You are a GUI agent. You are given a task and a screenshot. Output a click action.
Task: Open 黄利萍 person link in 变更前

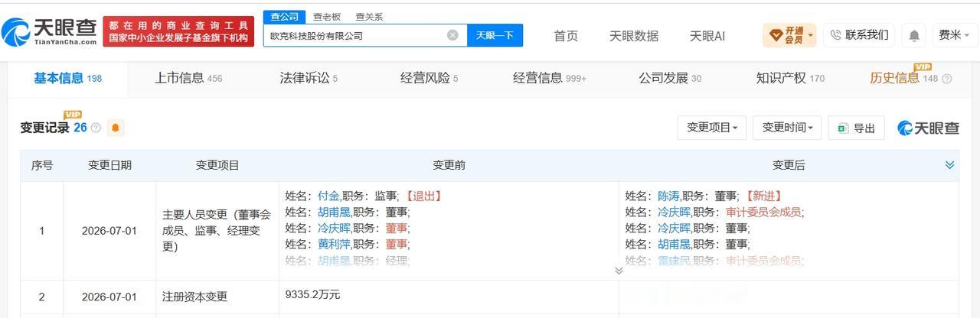(x=332, y=244)
